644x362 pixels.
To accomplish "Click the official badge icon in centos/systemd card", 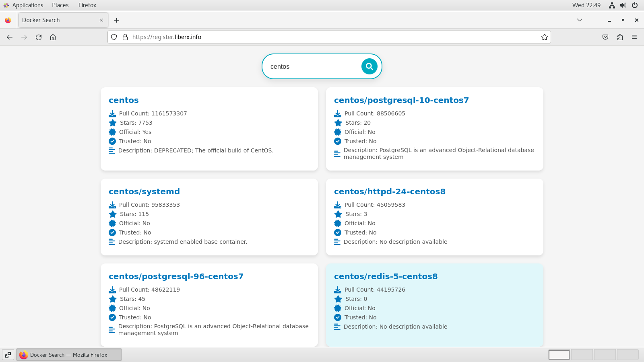I will (112, 223).
